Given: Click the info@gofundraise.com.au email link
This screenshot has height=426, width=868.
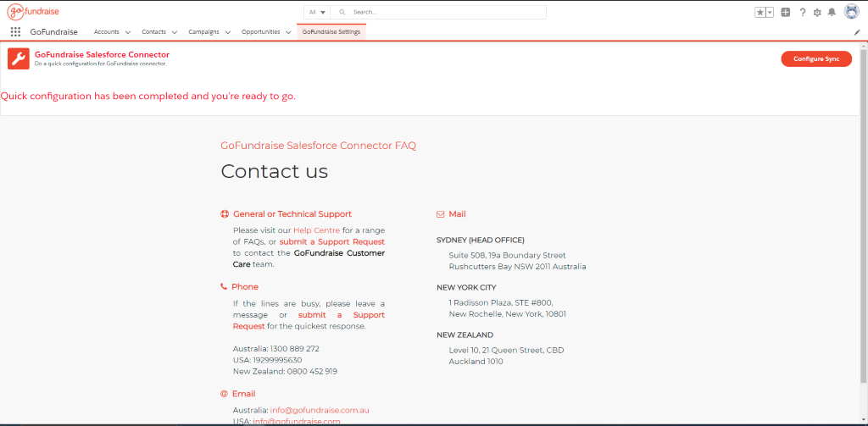Looking at the screenshot, I should tap(320, 411).
